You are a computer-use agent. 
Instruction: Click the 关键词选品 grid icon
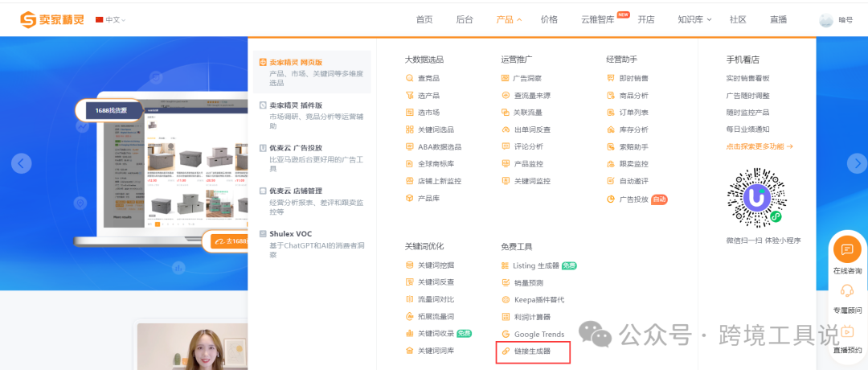point(410,129)
